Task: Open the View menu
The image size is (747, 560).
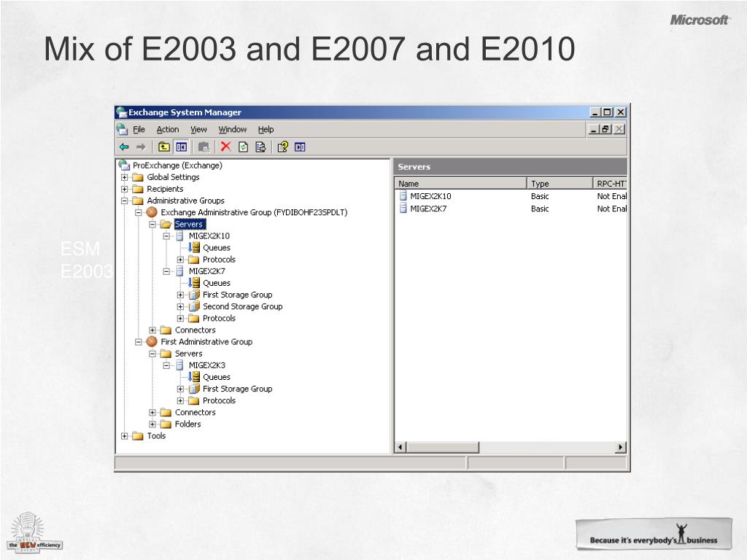Action: pyautogui.click(x=198, y=130)
